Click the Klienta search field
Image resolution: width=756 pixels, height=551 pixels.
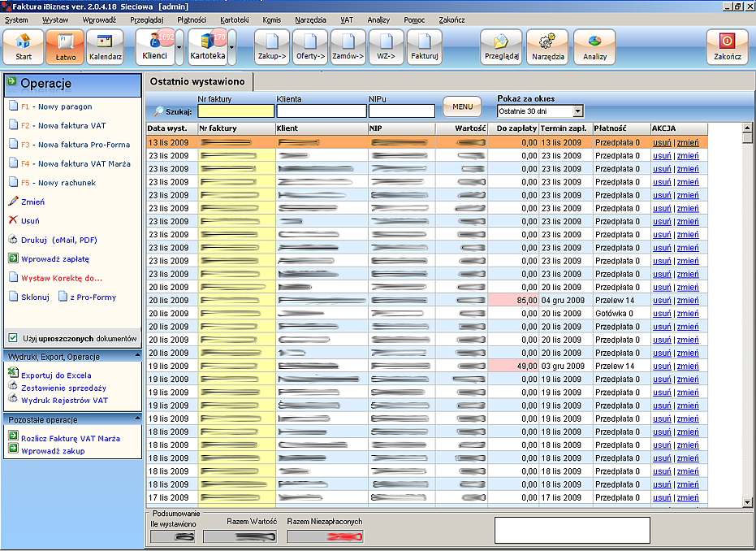(322, 111)
